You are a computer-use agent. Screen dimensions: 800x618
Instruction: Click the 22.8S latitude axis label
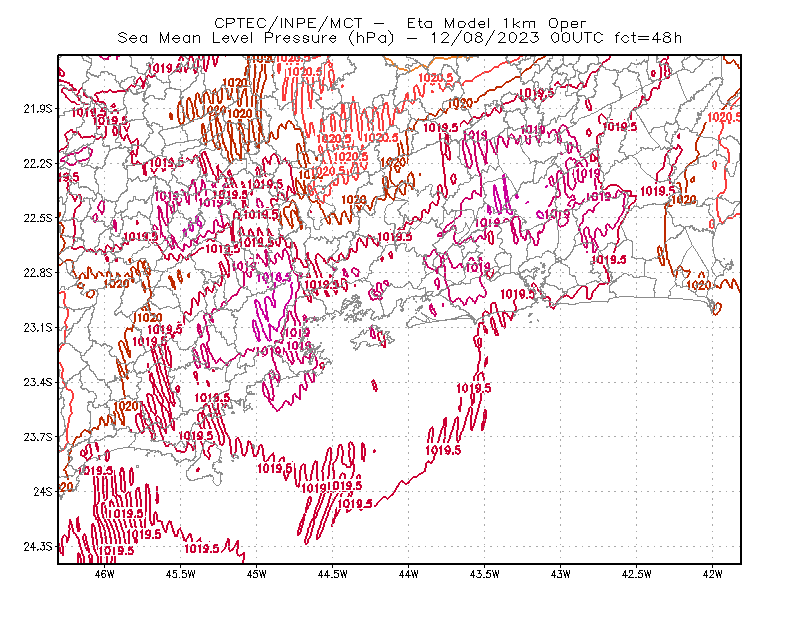[x=38, y=273]
